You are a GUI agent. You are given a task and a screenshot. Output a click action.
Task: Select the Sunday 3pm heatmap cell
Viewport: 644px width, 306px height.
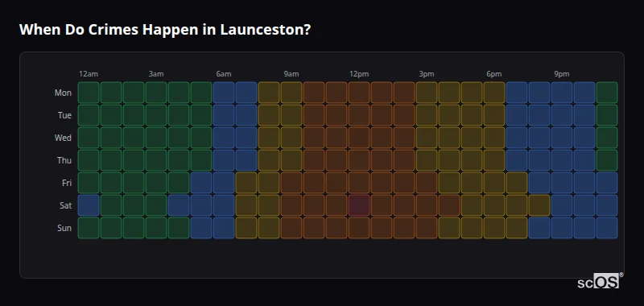[427, 228]
